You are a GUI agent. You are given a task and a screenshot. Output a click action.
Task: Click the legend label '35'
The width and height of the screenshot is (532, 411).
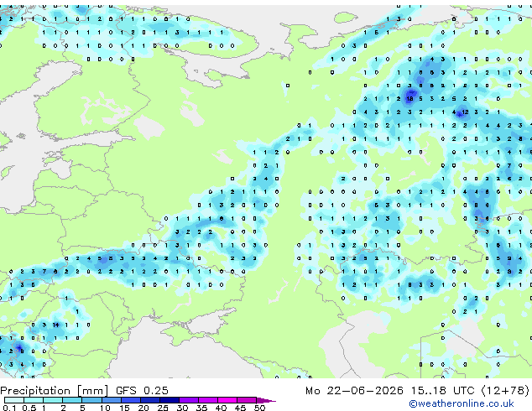point(202,408)
